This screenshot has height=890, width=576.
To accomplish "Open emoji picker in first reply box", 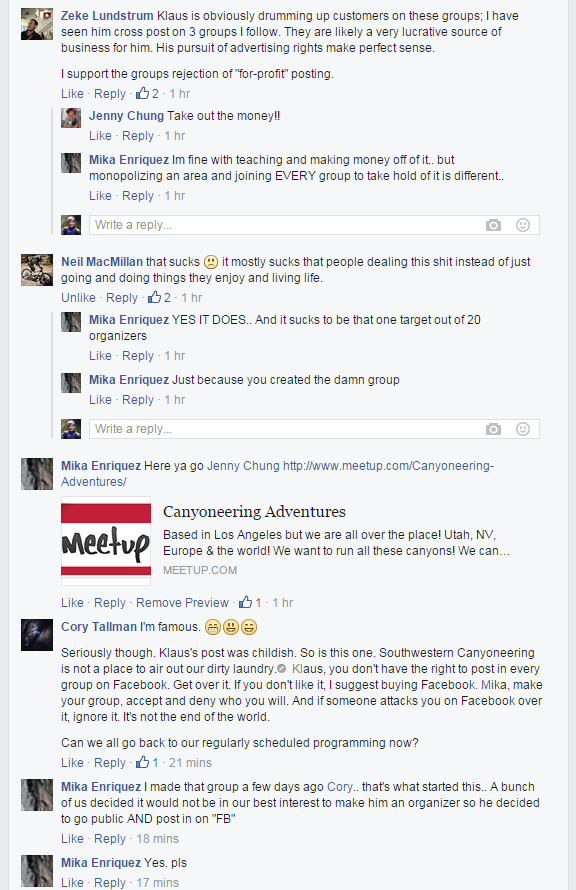I will pyautogui.click(x=523, y=225).
